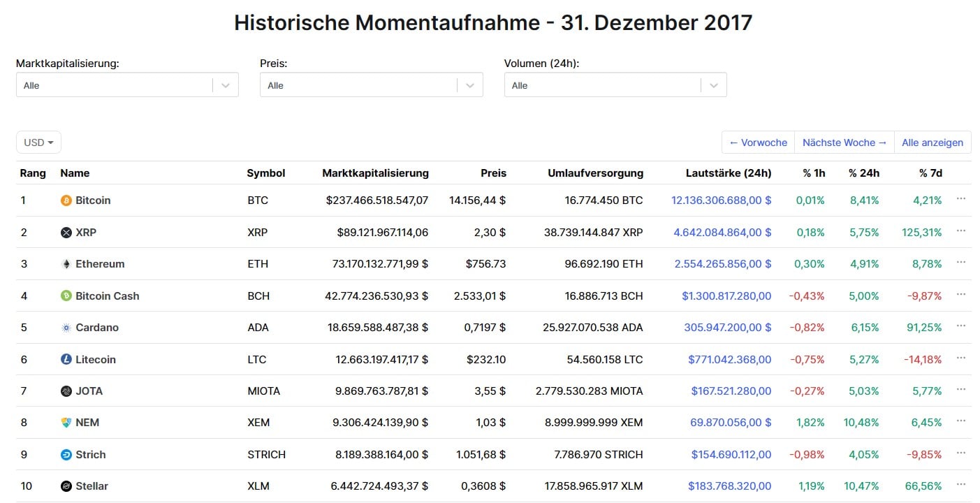This screenshot has height=503, width=980.
Task: Sort by Umlaufversorgung column header
Action: point(596,173)
